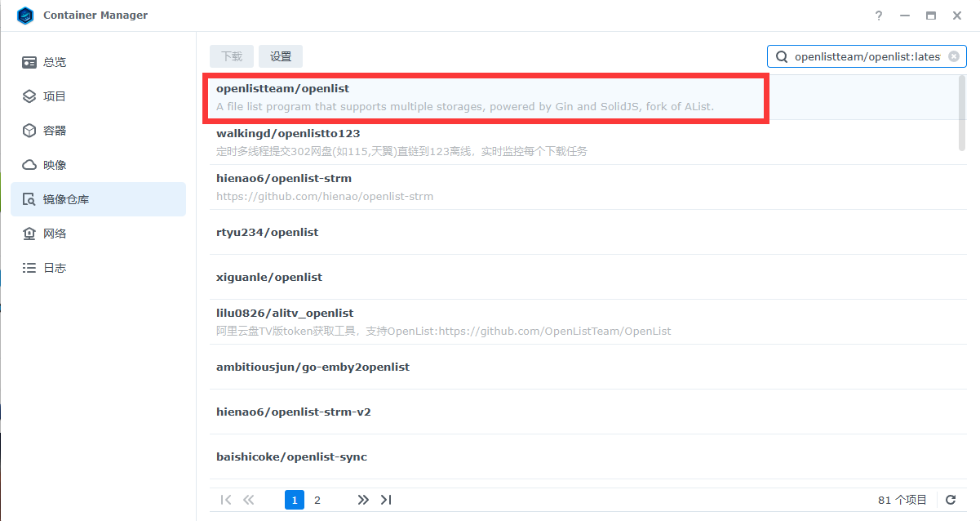The height and width of the screenshot is (521, 980).
Task: Go to results page 2
Action: pyautogui.click(x=317, y=500)
